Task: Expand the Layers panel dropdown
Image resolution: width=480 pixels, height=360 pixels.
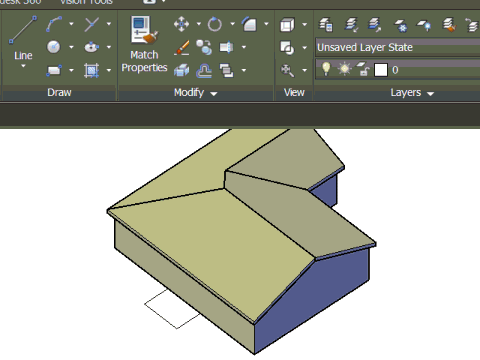Action: point(430,94)
